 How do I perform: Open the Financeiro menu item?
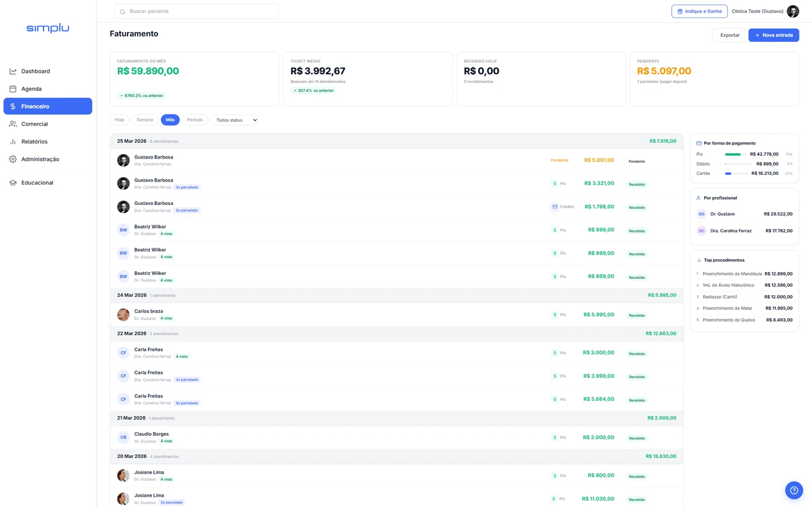tap(48, 106)
